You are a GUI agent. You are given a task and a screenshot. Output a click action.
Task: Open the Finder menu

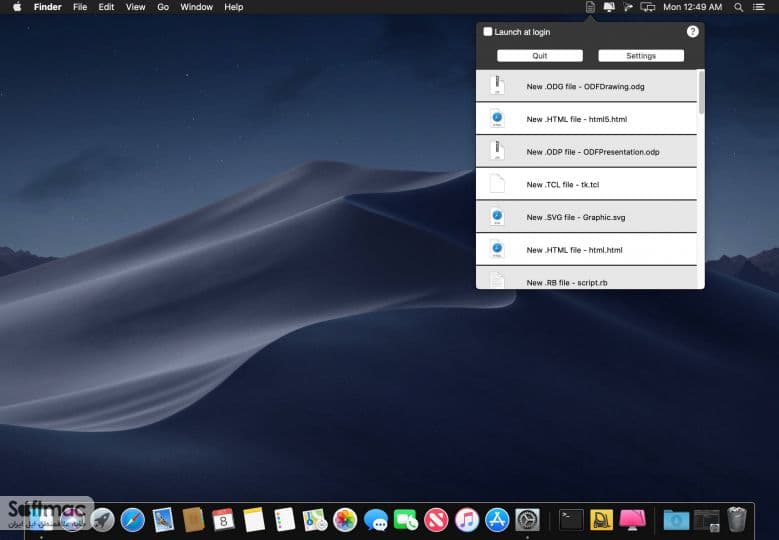(48, 7)
